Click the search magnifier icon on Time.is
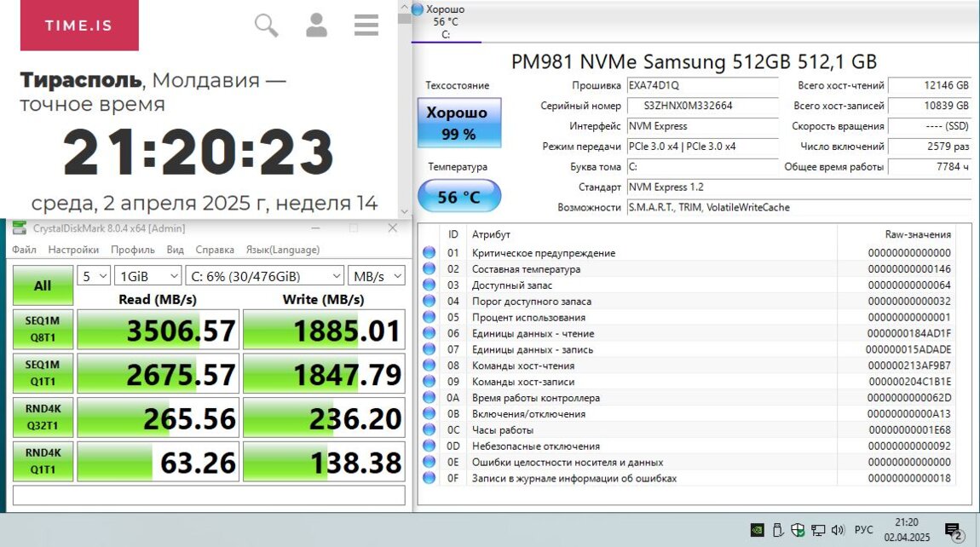The image size is (980, 547). tap(267, 26)
